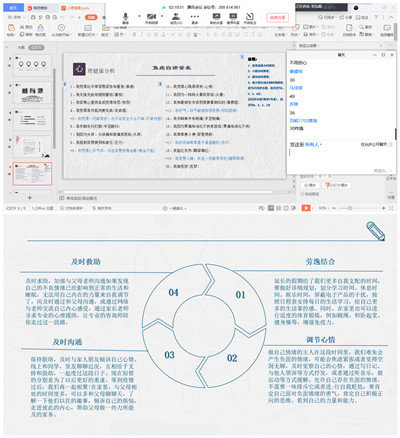
Task: Click the Format Painter brush icon
Action: click(x=40, y=28)
